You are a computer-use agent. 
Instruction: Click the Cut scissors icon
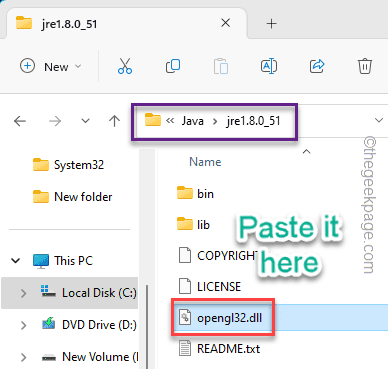coord(125,66)
